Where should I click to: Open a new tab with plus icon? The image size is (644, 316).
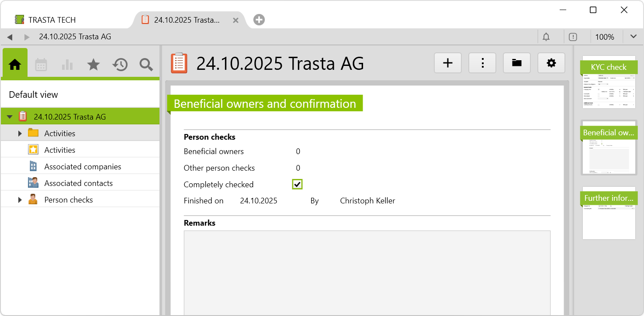click(259, 20)
